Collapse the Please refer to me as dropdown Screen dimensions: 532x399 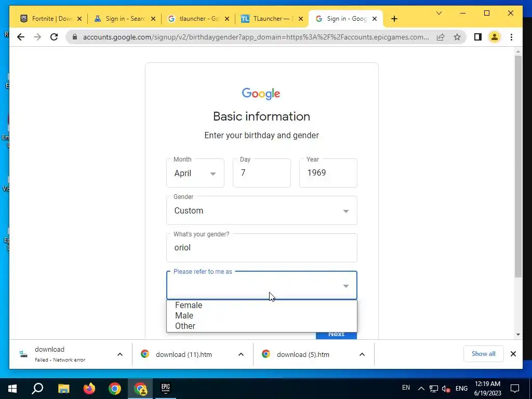coord(262,285)
